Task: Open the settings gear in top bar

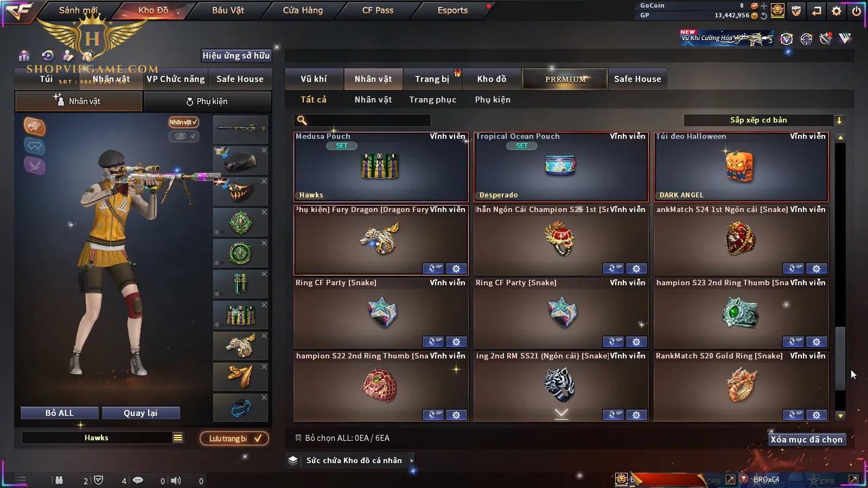Action: (x=837, y=11)
